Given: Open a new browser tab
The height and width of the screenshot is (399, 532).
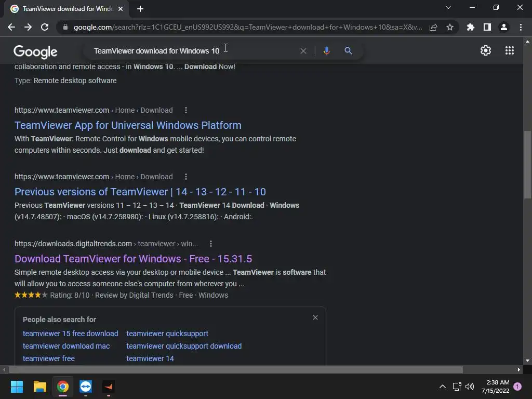Looking at the screenshot, I should [x=140, y=9].
